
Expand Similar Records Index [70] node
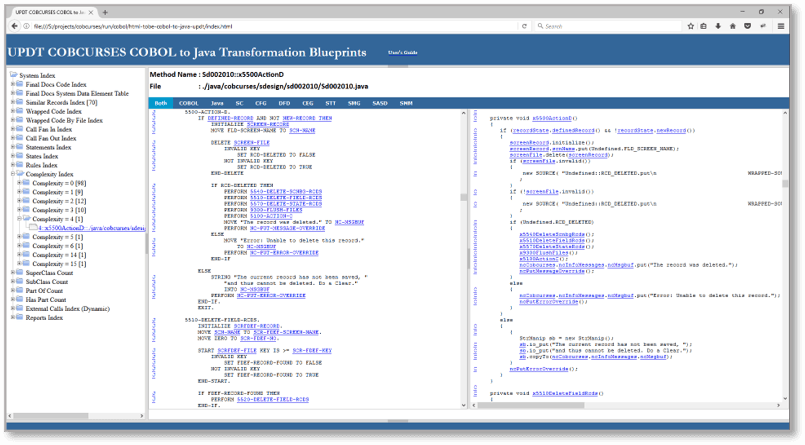click(x=12, y=102)
